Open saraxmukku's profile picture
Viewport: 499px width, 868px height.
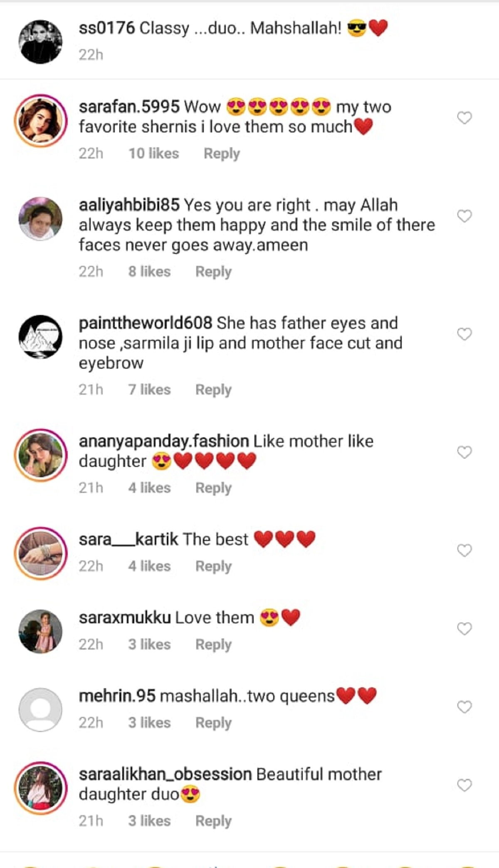(x=40, y=632)
